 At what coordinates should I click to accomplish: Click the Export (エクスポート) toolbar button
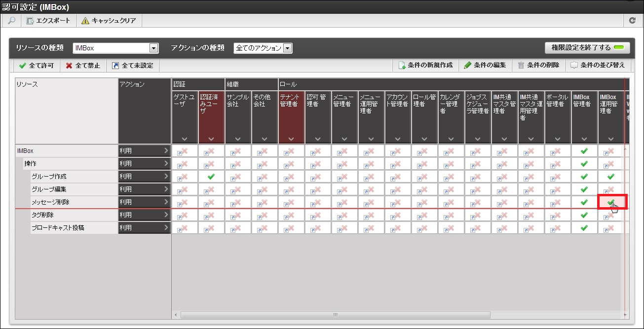pos(48,21)
